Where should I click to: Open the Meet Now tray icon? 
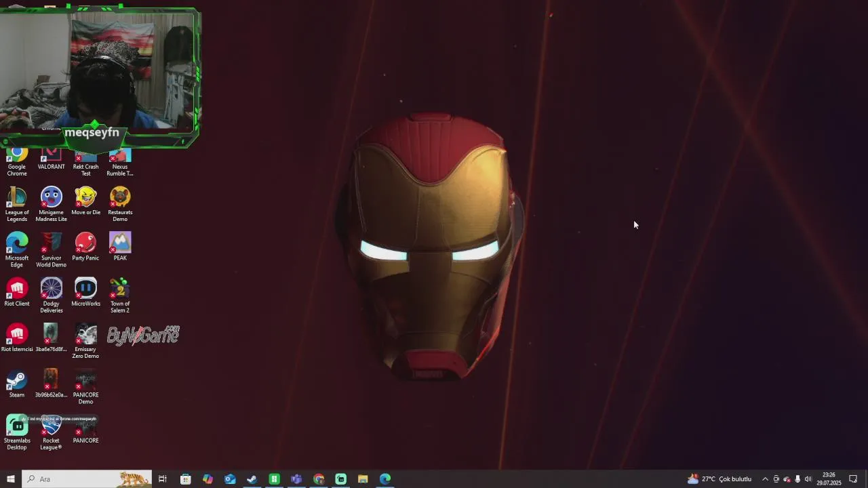(x=776, y=479)
